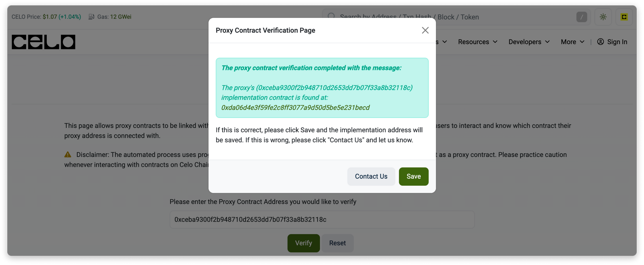Open the Developers dropdown menu
This screenshot has height=265, width=644.
point(529,42)
